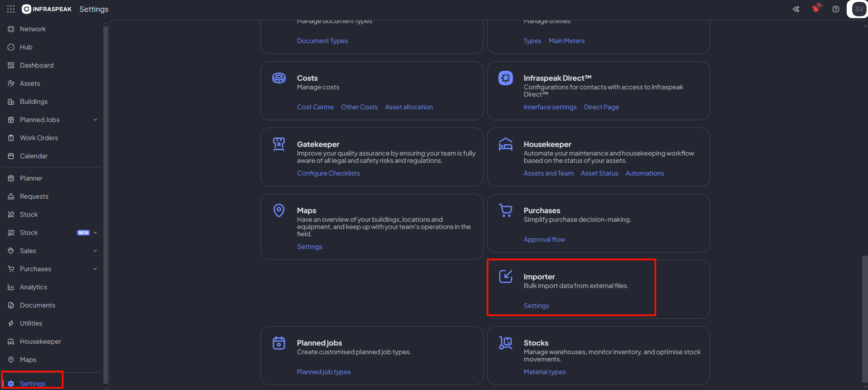Image resolution: width=868 pixels, height=390 pixels.
Task: Open Analytics from the sidebar
Action: click(34, 287)
